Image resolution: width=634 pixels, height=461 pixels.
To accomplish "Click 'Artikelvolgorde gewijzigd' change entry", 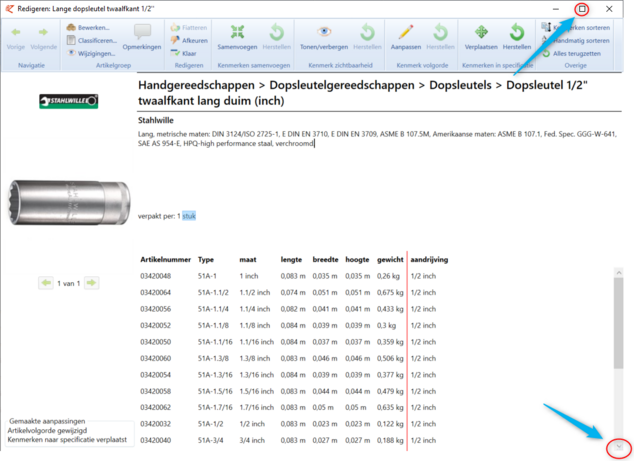I will point(47,431).
